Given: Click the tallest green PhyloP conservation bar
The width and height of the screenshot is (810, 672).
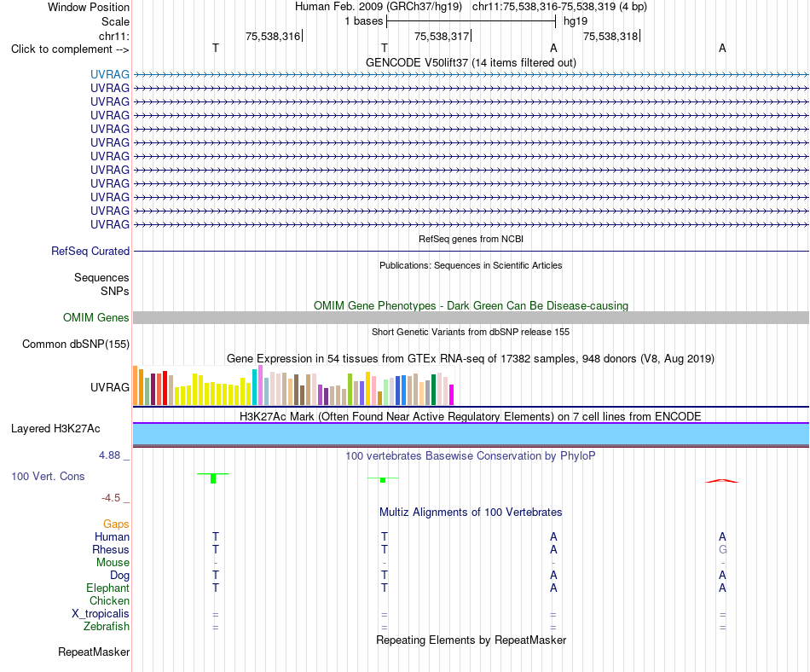Looking at the screenshot, I should 213,478.
